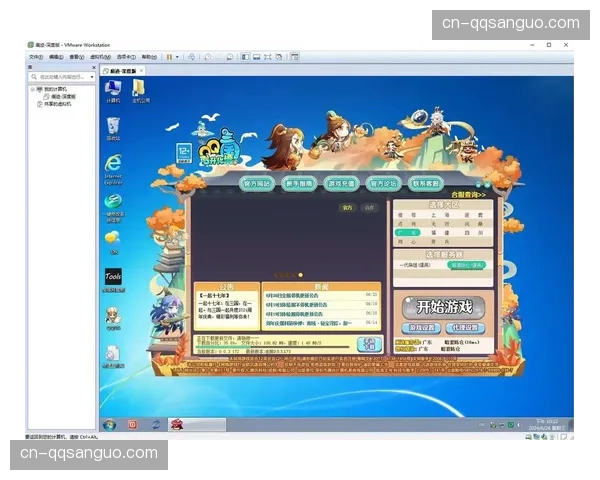Click the 联系客服 launcher button

[425, 184]
